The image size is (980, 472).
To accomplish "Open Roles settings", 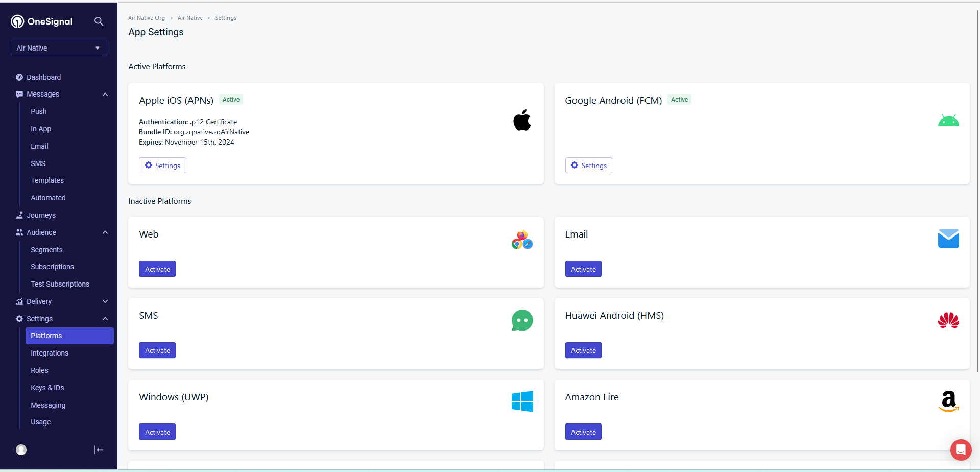I will 39,370.
